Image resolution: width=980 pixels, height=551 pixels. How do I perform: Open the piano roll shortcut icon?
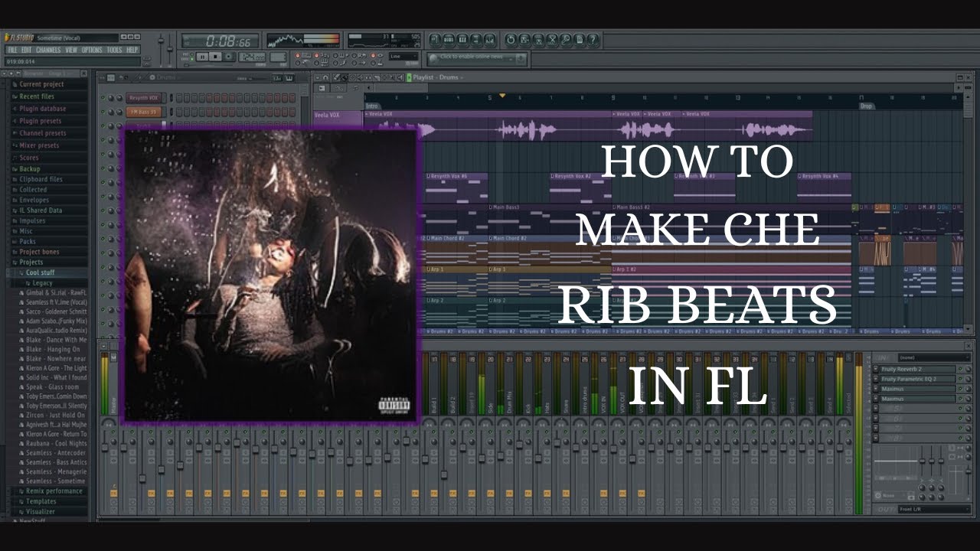[464, 40]
